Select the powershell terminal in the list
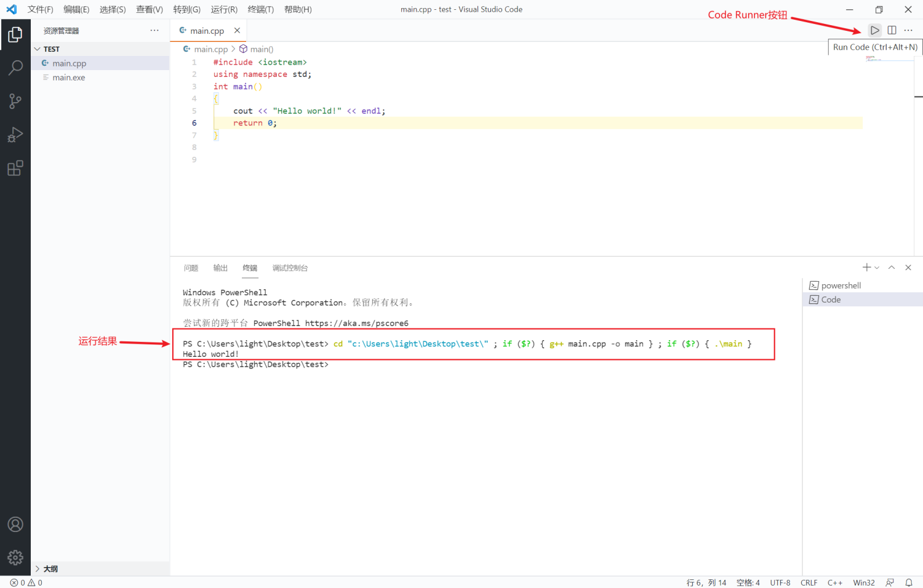 coord(840,285)
